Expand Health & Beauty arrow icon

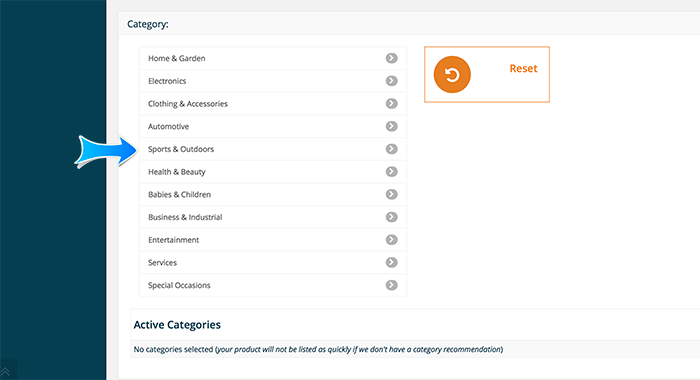click(392, 171)
